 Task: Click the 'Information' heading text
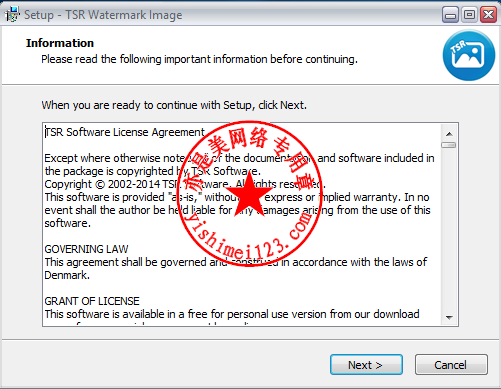60,43
